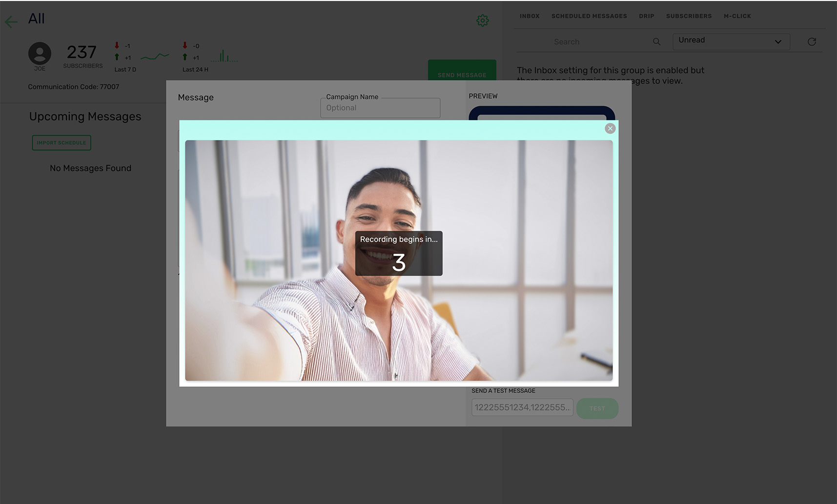Hit the Test button for test message
The image size is (837, 504).
click(x=597, y=408)
